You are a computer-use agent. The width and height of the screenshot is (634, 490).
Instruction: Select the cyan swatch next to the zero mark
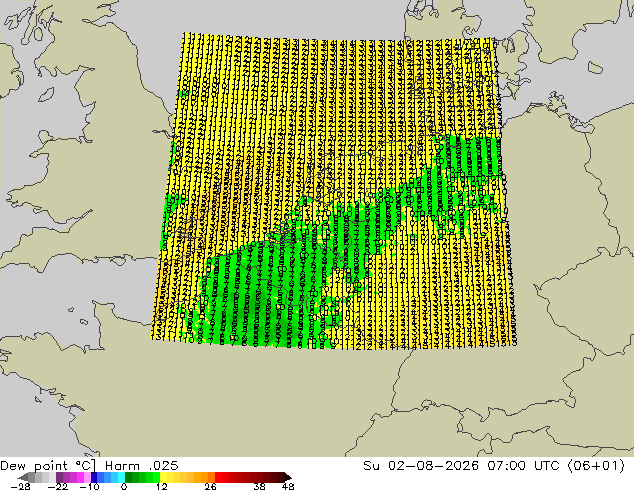(x=121, y=477)
